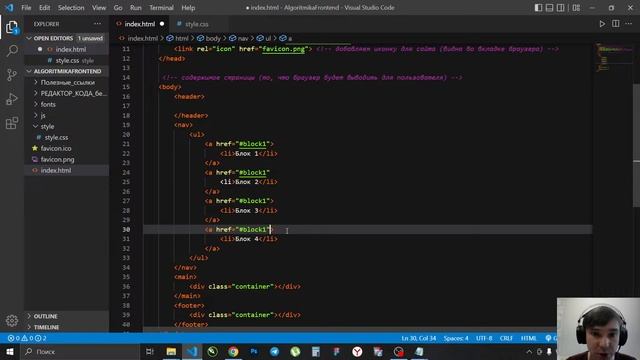
Task: Toggle primary side bar layout button
Action: (538, 8)
